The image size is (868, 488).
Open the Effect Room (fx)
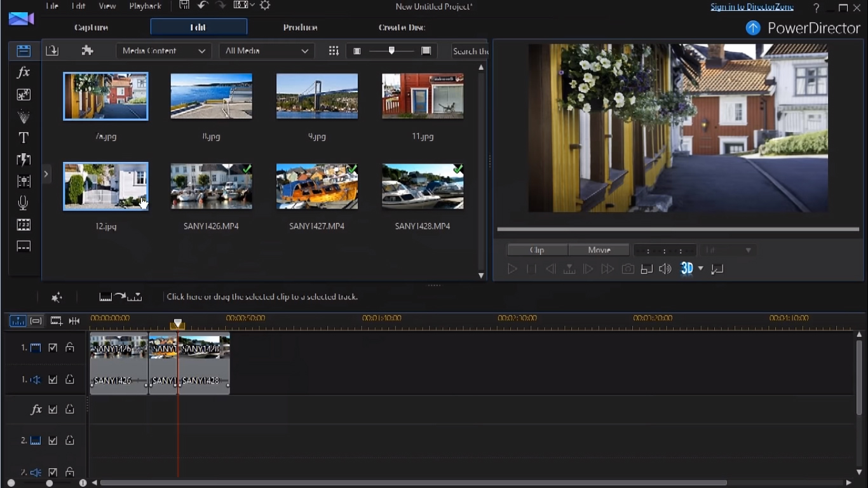[x=24, y=72]
